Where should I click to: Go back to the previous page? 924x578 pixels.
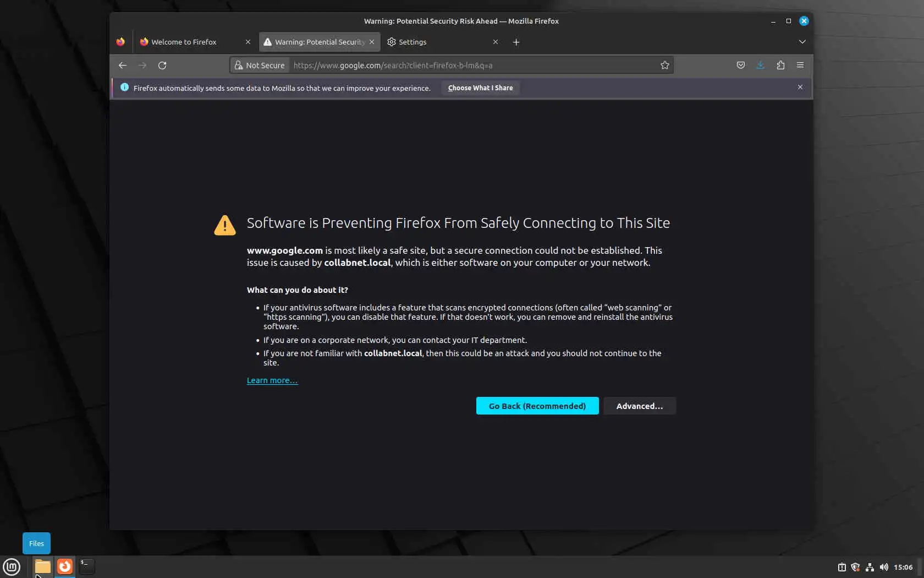[x=122, y=65]
